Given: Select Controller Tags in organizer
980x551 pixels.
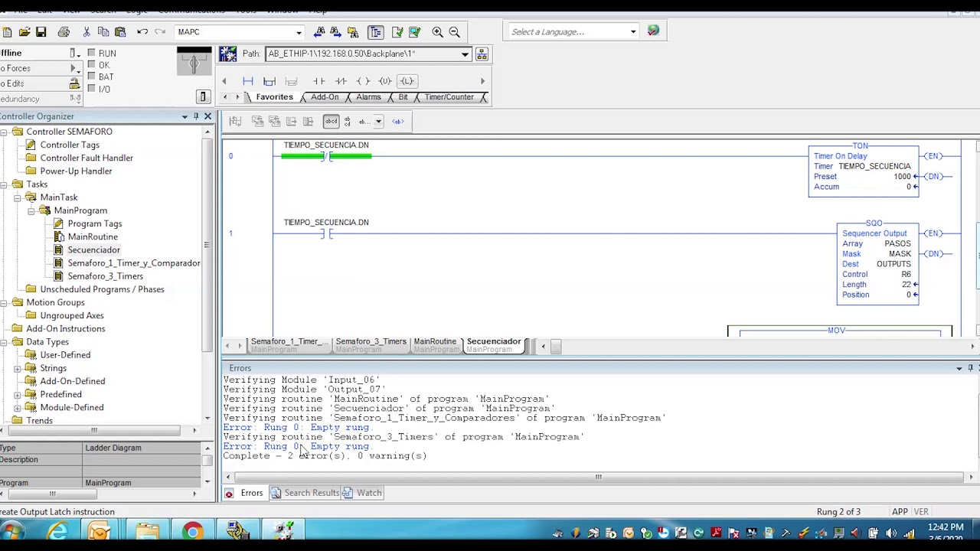Looking at the screenshot, I should [x=70, y=145].
